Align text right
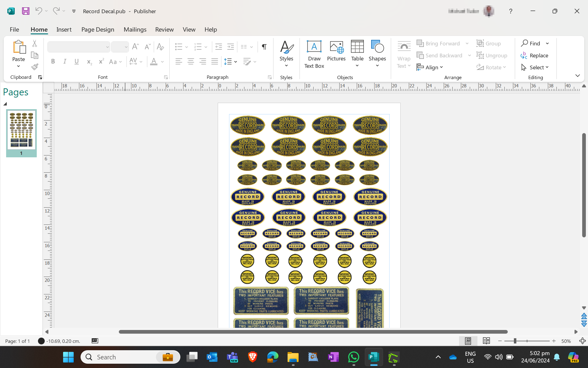The height and width of the screenshot is (368, 588). click(203, 62)
